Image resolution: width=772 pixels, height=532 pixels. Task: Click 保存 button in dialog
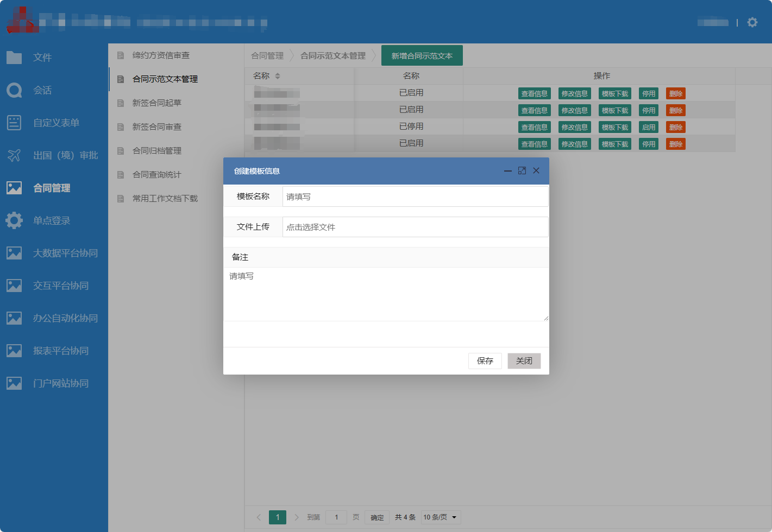click(485, 361)
